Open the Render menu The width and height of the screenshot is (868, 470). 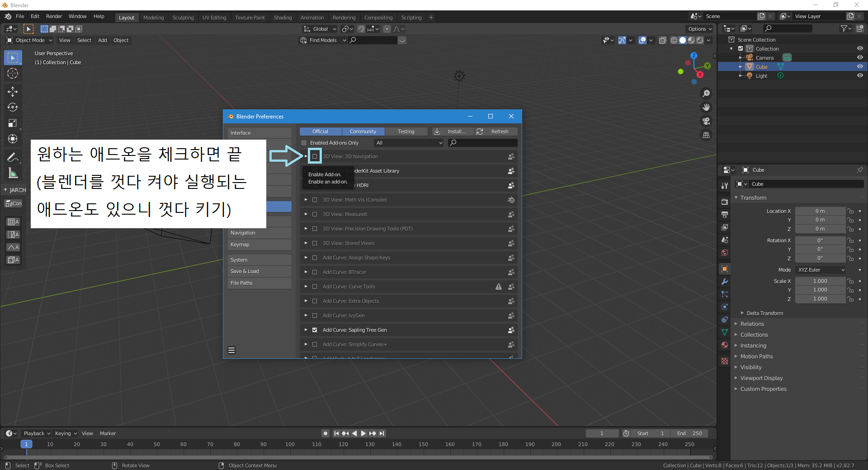[x=54, y=16]
